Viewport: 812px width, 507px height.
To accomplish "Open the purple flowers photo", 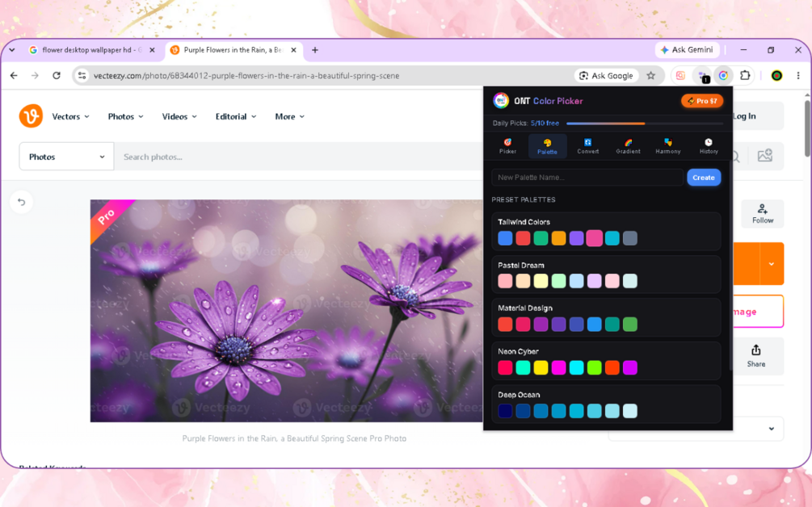I will (286, 311).
